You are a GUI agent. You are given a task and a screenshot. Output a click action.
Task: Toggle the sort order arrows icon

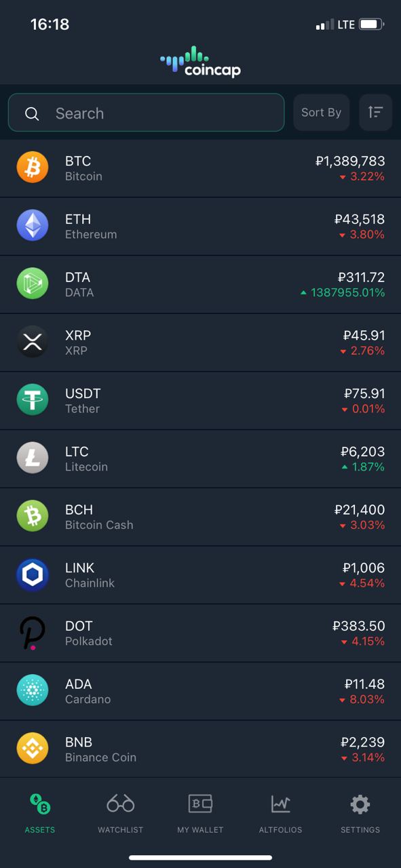tap(375, 113)
